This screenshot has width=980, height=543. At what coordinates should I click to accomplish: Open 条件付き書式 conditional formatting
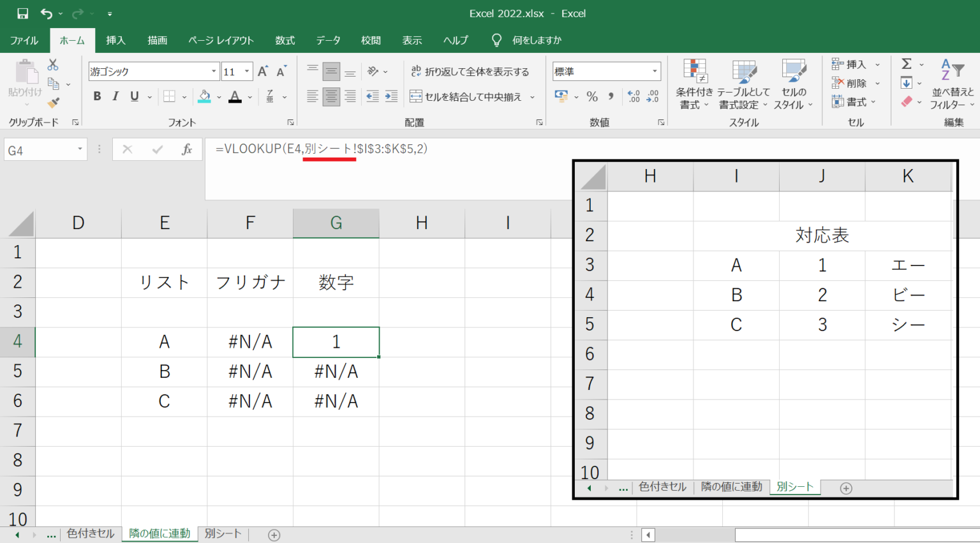click(x=694, y=84)
